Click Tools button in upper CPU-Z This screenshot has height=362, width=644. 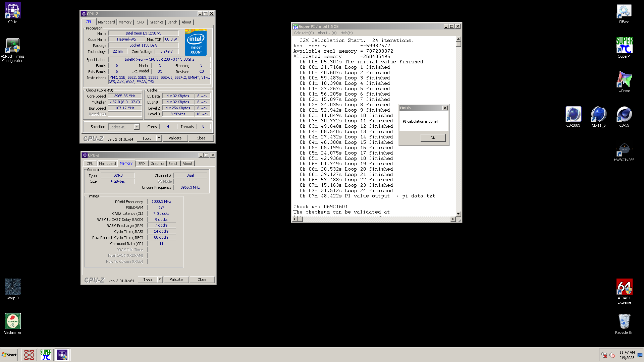point(147,138)
